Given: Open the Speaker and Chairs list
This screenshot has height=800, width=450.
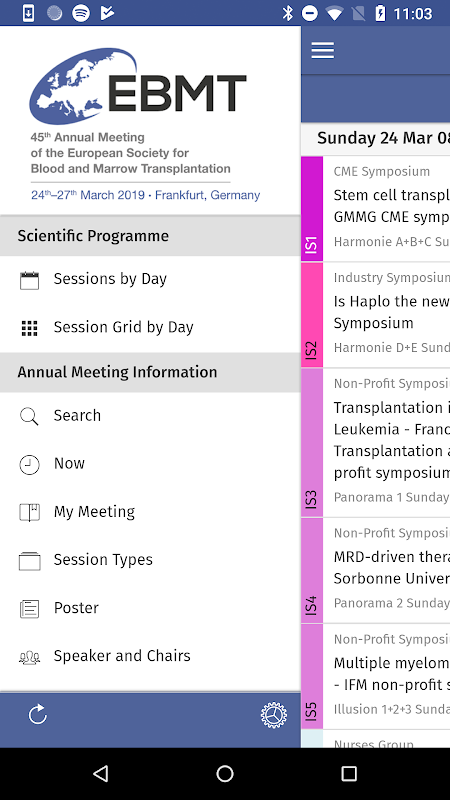Looking at the screenshot, I should (x=150, y=656).
